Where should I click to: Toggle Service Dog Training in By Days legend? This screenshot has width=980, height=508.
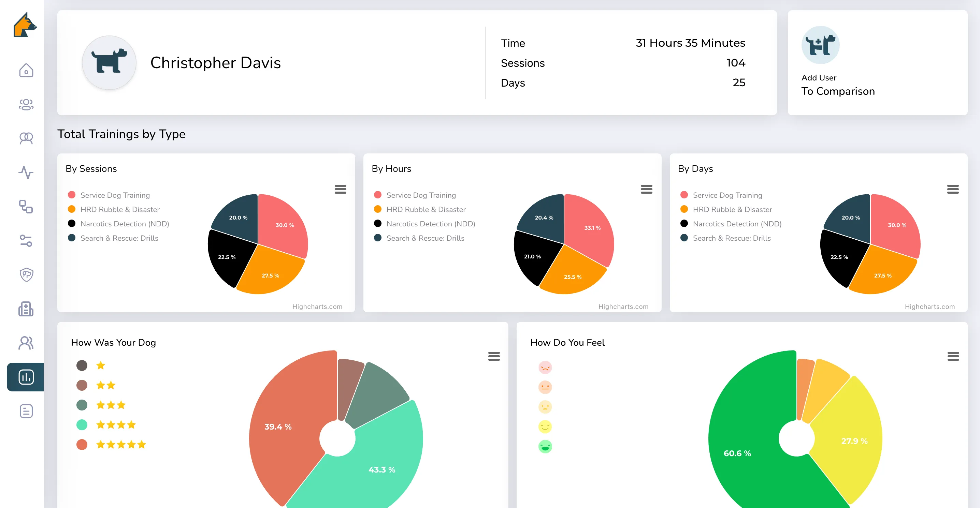tap(721, 195)
